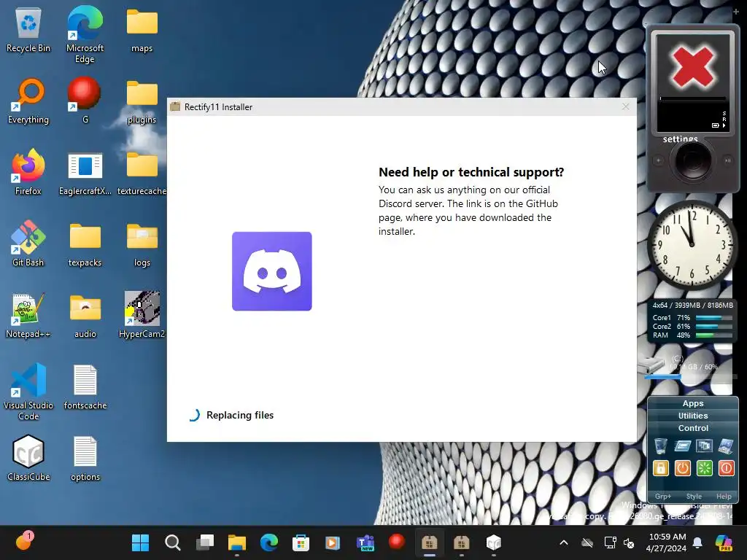Image resolution: width=747 pixels, height=560 pixels.
Task: Select the logs folder
Action: pyautogui.click(x=142, y=244)
